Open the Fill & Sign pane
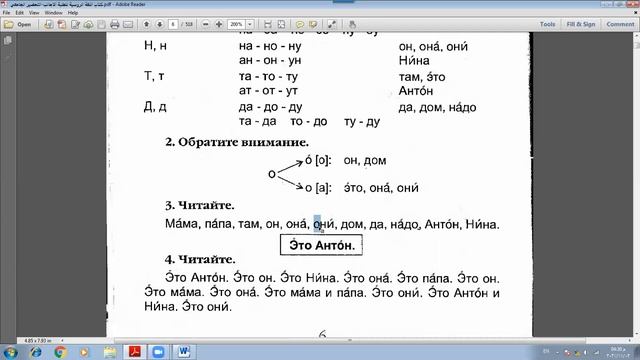 (x=581, y=24)
